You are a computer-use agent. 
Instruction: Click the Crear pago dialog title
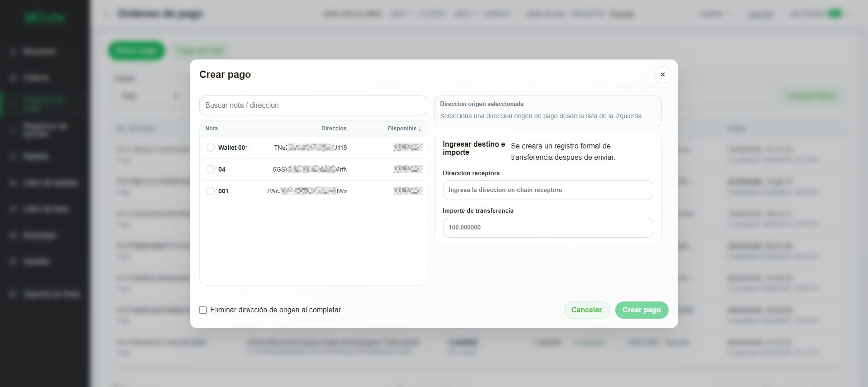tap(225, 75)
